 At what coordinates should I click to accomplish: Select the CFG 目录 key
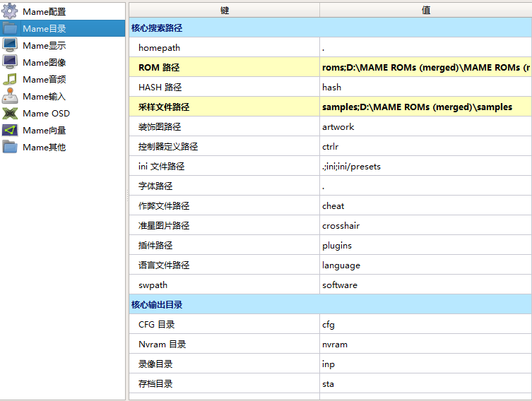[224, 324]
